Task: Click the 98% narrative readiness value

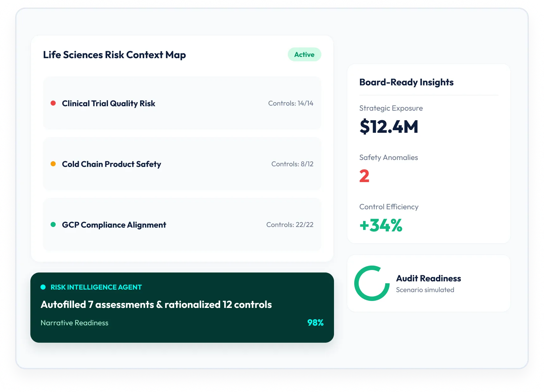Action: pyautogui.click(x=315, y=323)
